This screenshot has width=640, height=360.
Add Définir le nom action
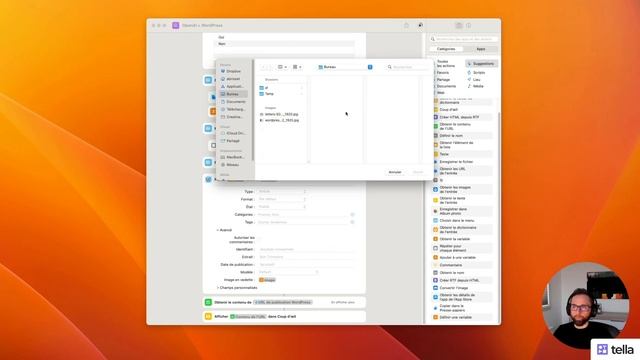pos(462,136)
